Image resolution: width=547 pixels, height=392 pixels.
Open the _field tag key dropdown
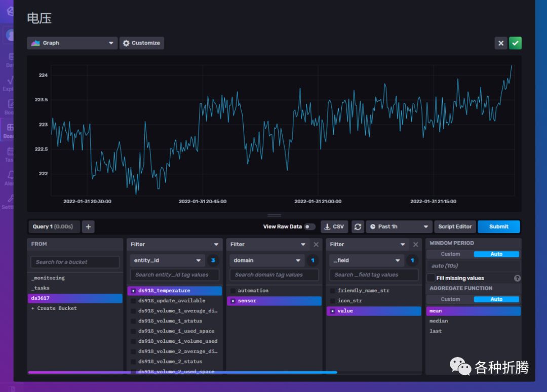366,260
